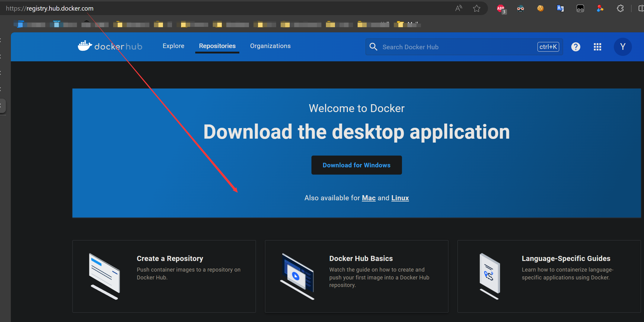644x322 pixels.
Task: Open the Language-Specific Guides card title
Action: tap(566, 259)
